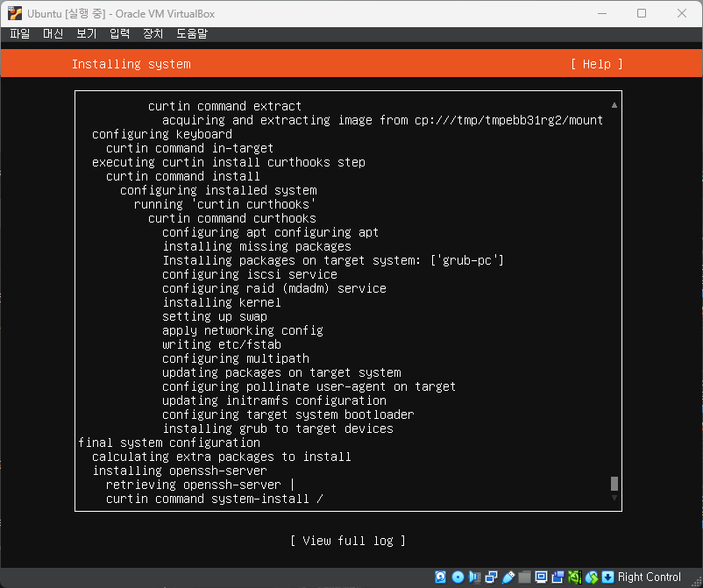Click the 'curtin command extract' log line
703x588 pixels.
pos(224,106)
